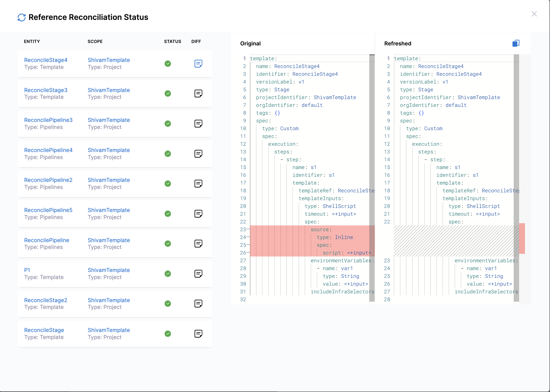Image resolution: width=550 pixels, height=392 pixels.
Task: Open diff view for ReconcilePipeline3
Action: (198, 124)
